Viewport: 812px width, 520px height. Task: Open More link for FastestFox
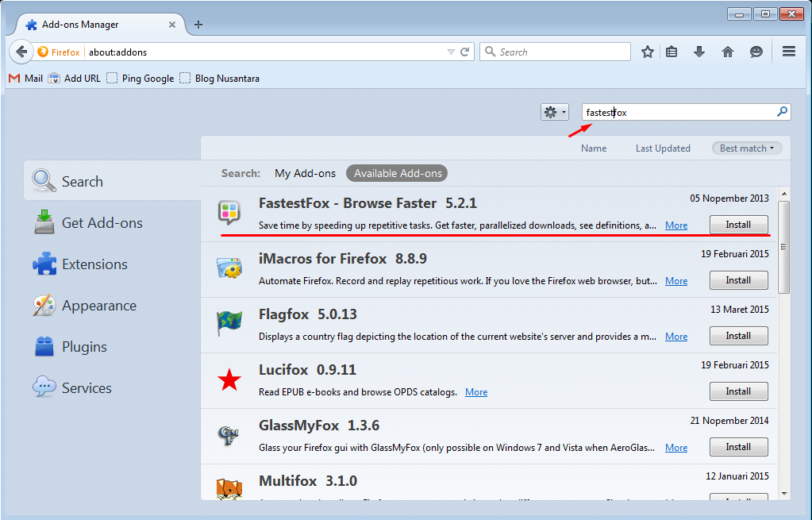676,225
